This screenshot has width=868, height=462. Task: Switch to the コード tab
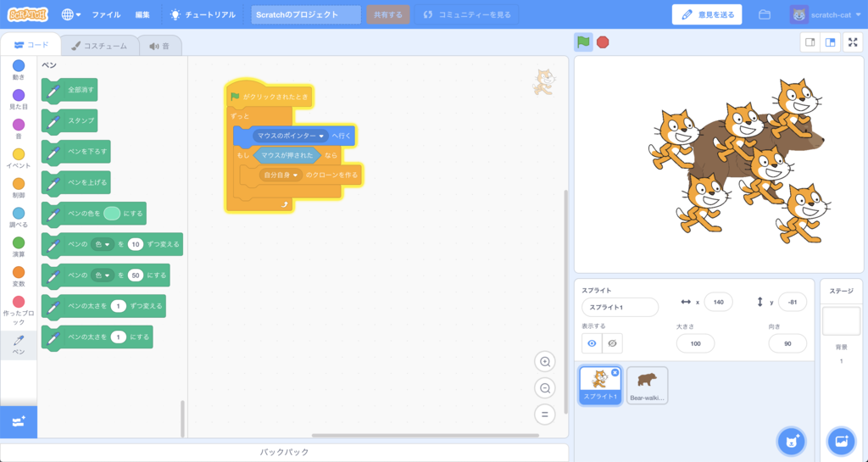pos(31,45)
